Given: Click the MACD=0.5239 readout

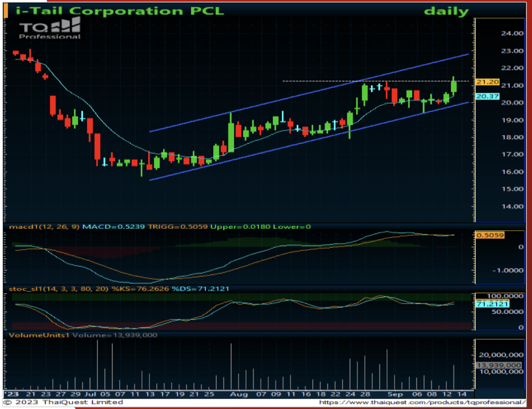Looking at the screenshot, I should [114, 227].
